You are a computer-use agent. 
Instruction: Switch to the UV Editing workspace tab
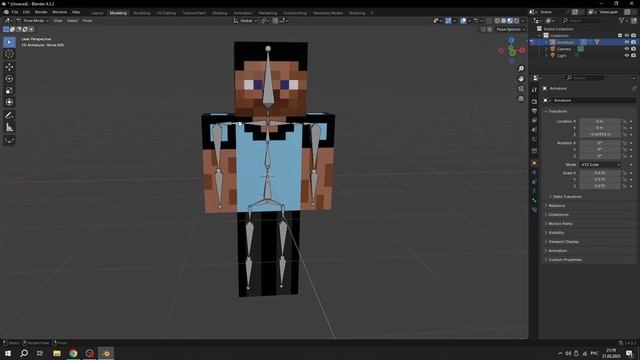(x=166, y=13)
